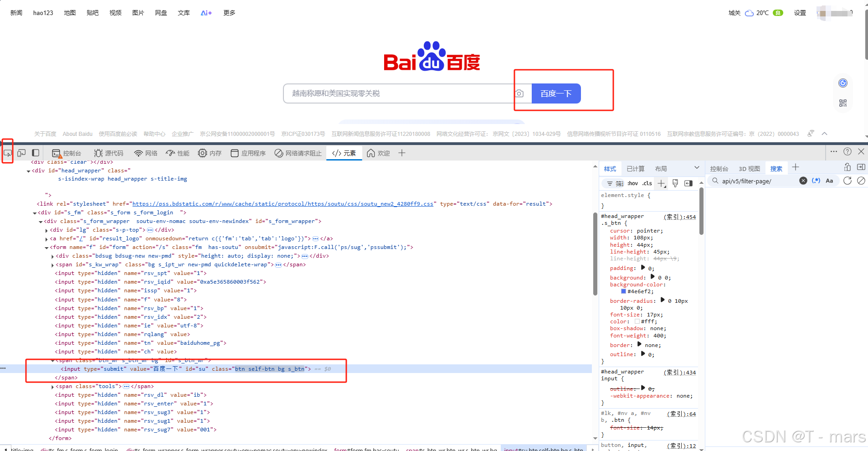Open the 设置 link at top right
This screenshot has width=868, height=451.
800,13
